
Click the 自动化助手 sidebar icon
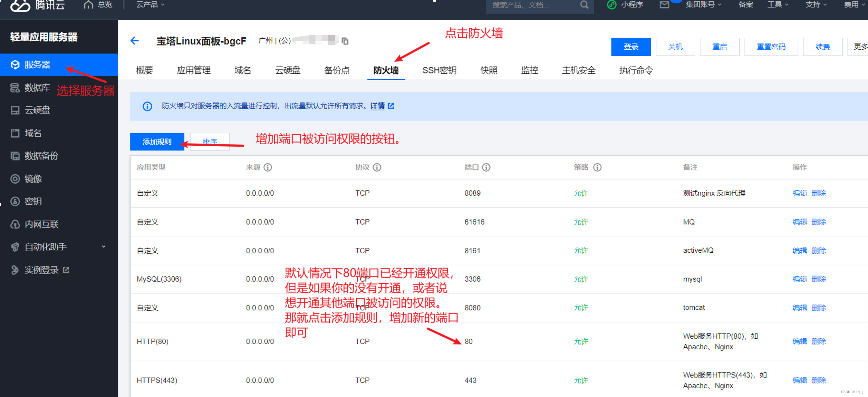(x=15, y=247)
